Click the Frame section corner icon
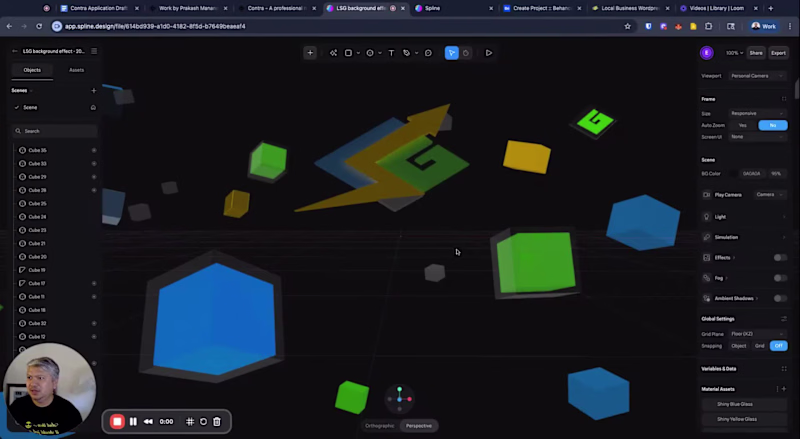Image resolution: width=800 pixels, height=439 pixels. pyautogui.click(x=784, y=99)
